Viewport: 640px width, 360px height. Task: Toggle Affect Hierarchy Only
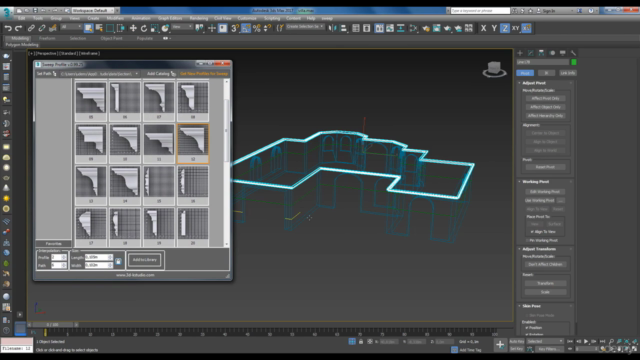point(545,116)
